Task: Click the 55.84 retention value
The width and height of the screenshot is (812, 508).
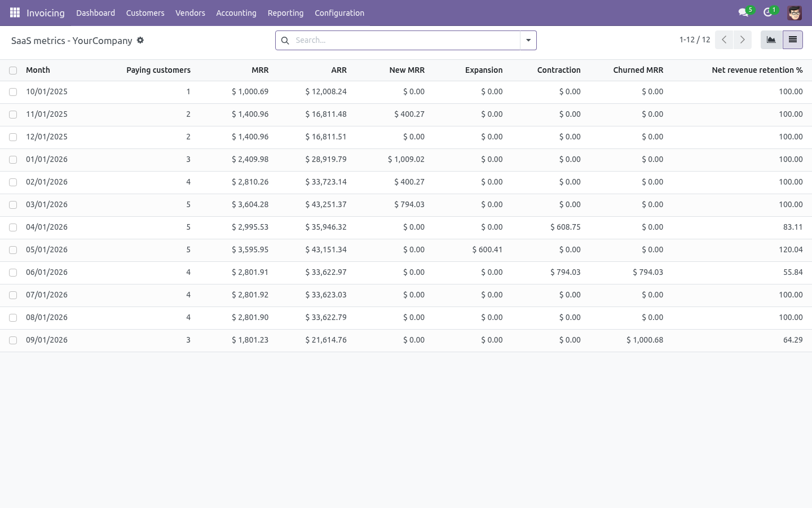Action: (x=793, y=272)
